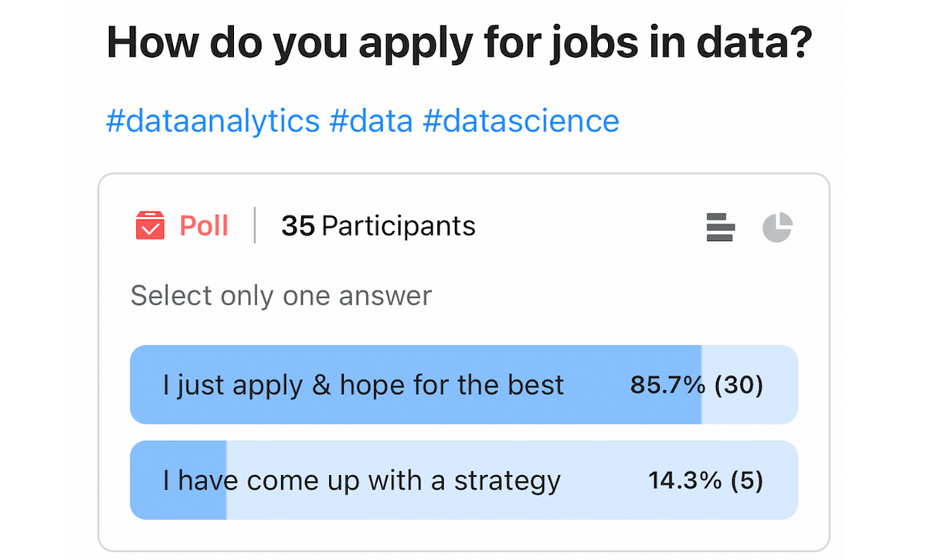
Task: Click the 85.7% (30) vote result
Action: 696,385
